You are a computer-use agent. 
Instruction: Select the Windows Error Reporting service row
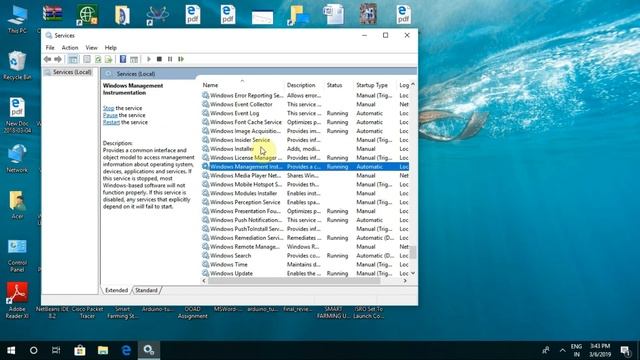(305, 96)
